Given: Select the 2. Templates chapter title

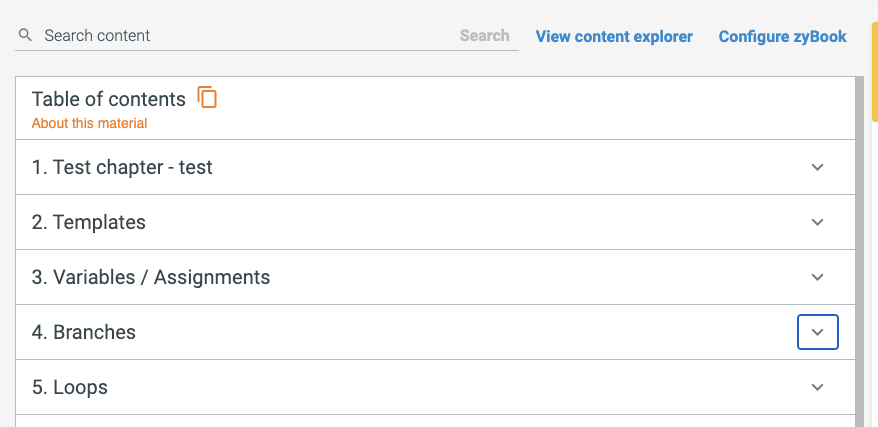Looking at the screenshot, I should coord(88,222).
